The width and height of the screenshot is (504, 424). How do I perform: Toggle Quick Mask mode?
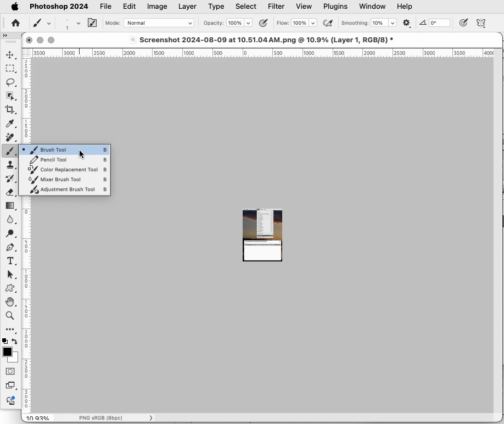[10, 371]
